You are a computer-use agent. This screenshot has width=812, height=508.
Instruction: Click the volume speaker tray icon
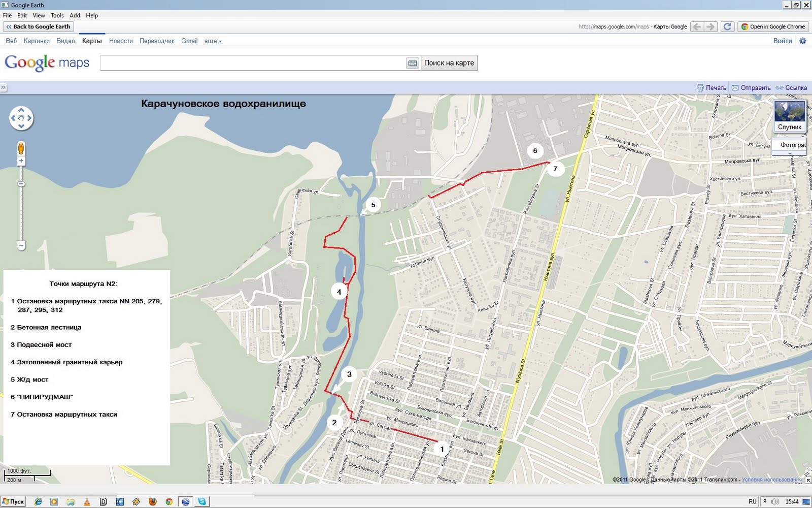[x=775, y=501]
